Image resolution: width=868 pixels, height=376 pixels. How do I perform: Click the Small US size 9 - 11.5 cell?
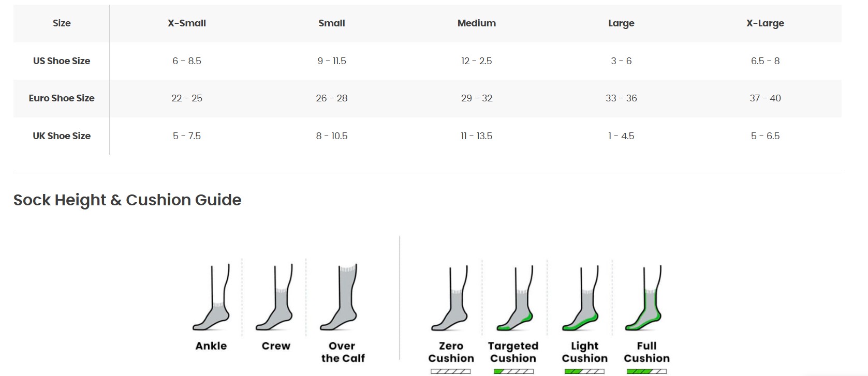332,61
